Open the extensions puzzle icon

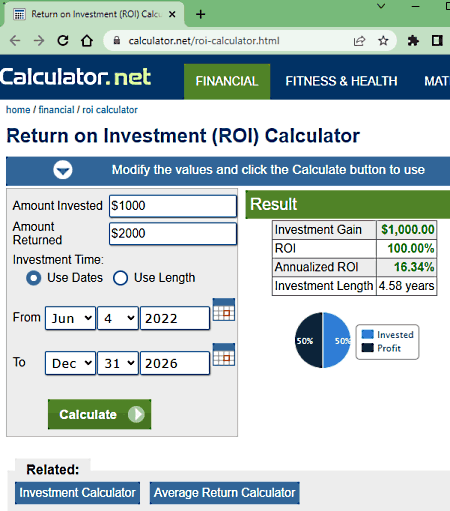[413, 41]
